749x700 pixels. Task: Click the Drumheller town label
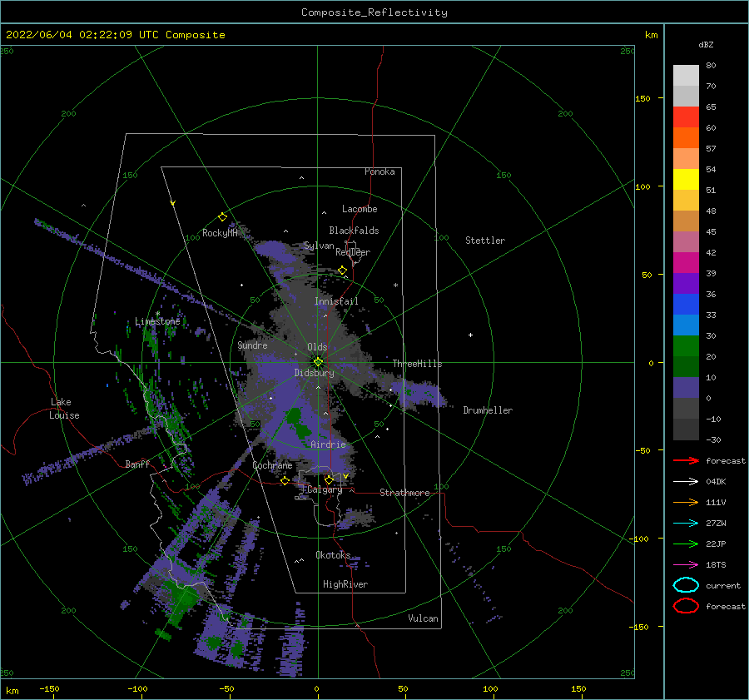coord(488,410)
